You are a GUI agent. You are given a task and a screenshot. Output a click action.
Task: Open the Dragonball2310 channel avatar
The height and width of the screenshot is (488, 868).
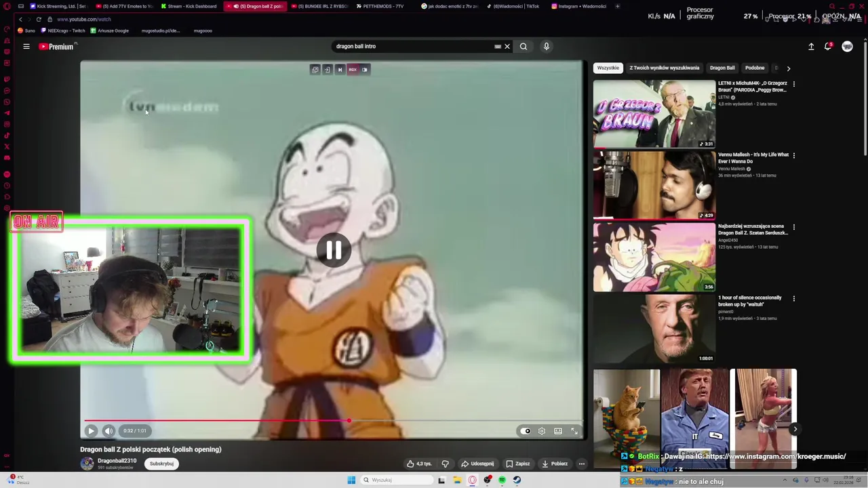pyautogui.click(x=87, y=464)
